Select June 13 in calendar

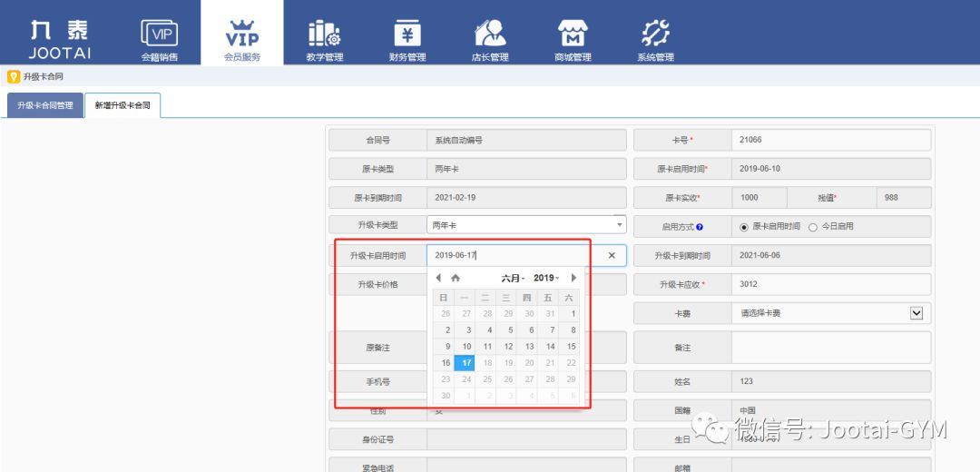coord(529,347)
